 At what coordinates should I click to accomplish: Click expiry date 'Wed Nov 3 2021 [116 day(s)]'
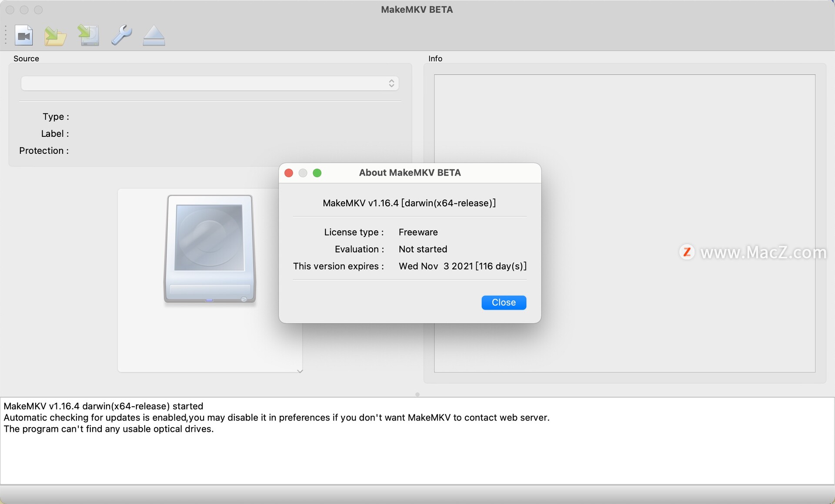coord(463,266)
